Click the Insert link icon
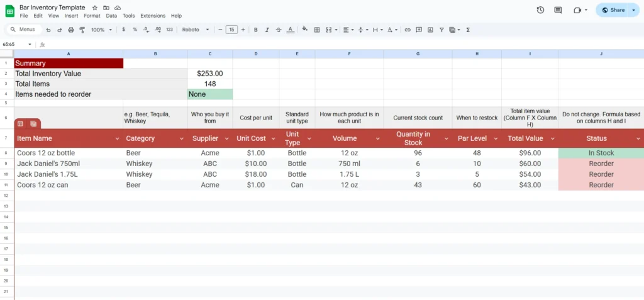Image resolution: width=644 pixels, height=300 pixels. tap(408, 30)
